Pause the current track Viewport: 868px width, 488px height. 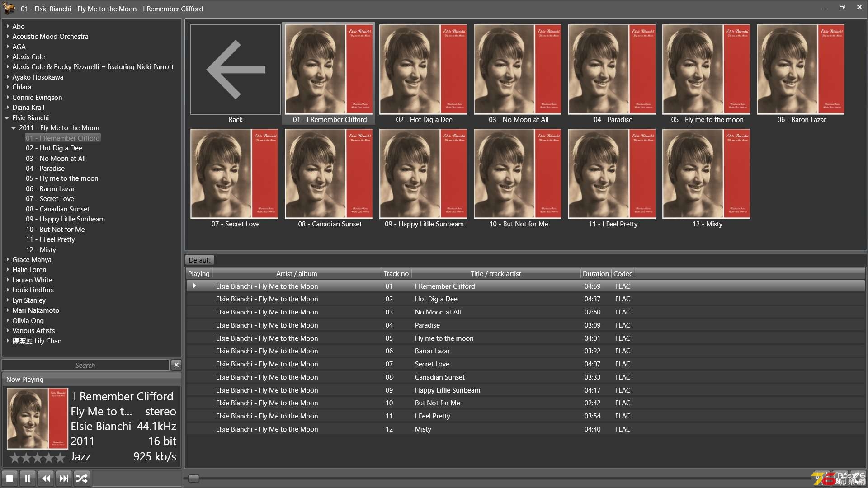[28, 478]
